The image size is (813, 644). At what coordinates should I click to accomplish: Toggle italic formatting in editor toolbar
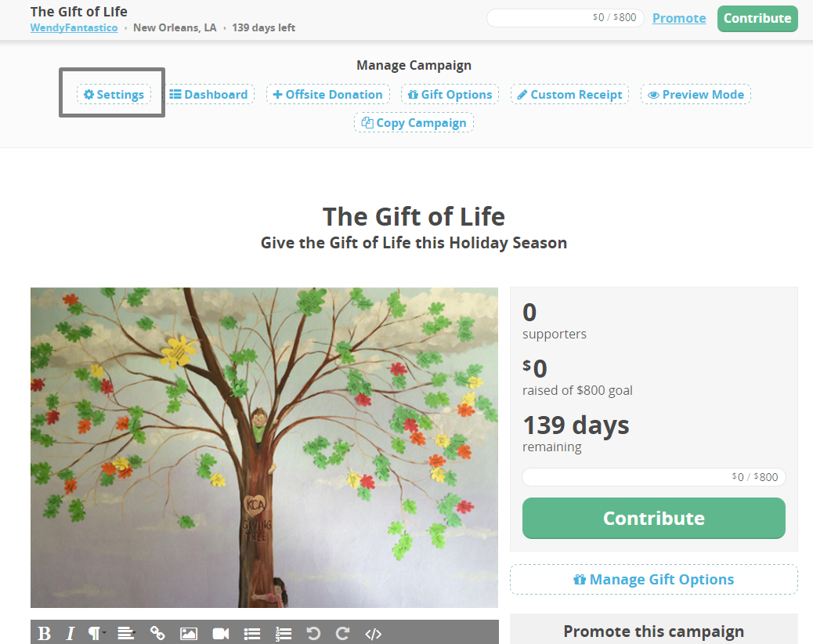pyautogui.click(x=70, y=633)
